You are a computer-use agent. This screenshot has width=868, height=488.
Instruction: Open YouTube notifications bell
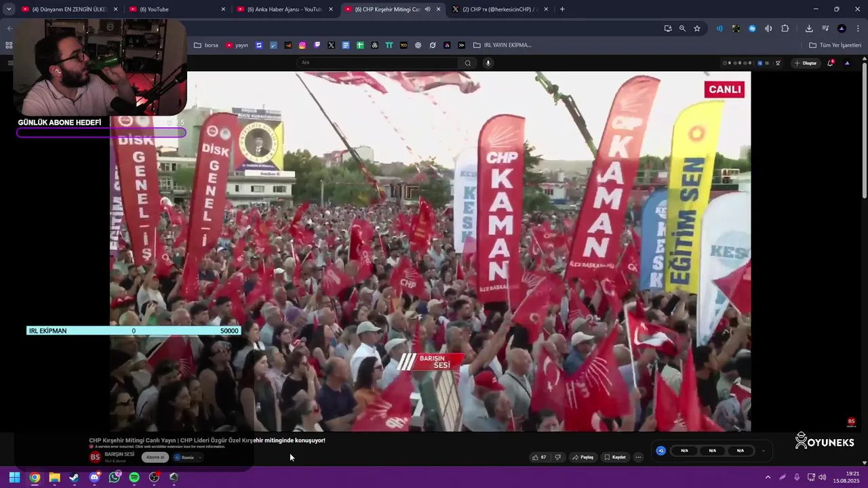click(x=831, y=63)
